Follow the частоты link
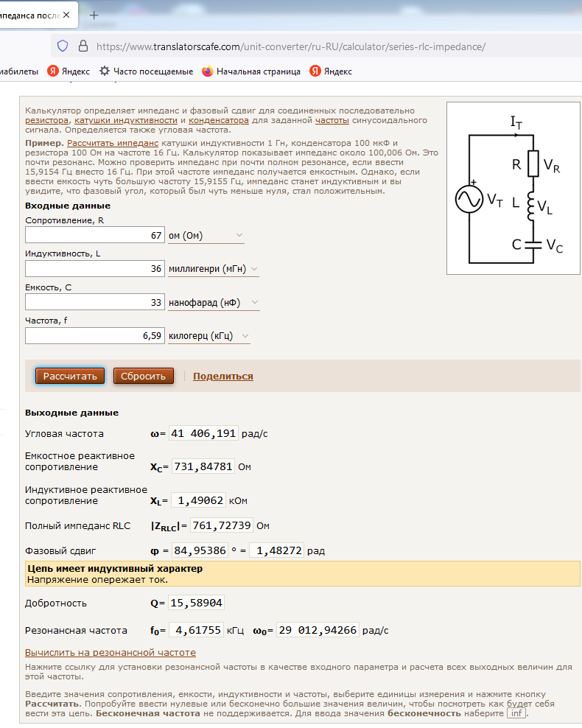The width and height of the screenshot is (582, 728). point(332,120)
